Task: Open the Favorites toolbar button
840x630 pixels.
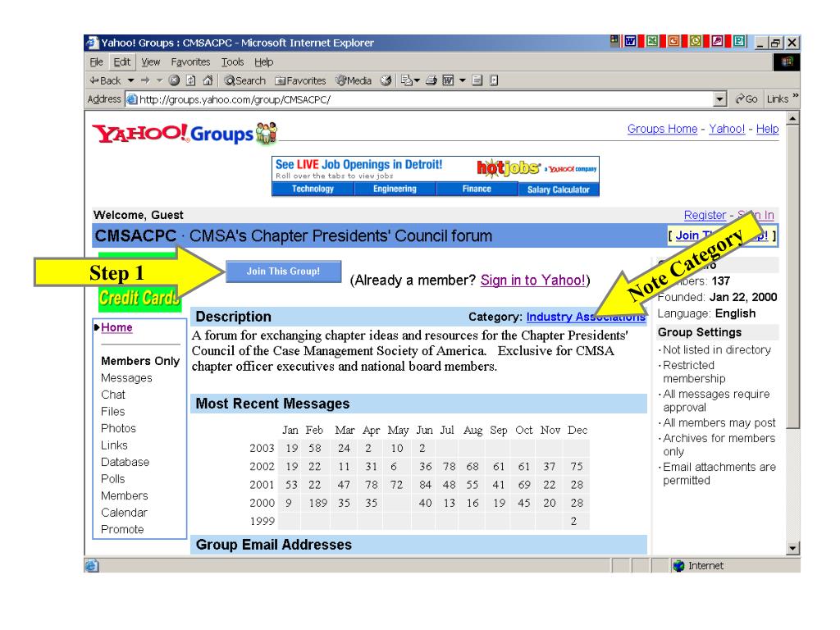Action: [300, 80]
